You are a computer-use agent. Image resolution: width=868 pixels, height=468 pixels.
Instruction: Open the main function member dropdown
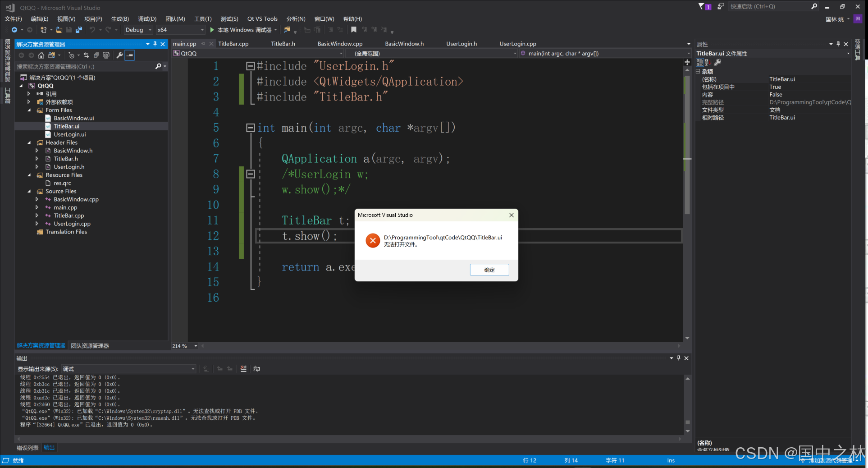[x=605, y=53]
